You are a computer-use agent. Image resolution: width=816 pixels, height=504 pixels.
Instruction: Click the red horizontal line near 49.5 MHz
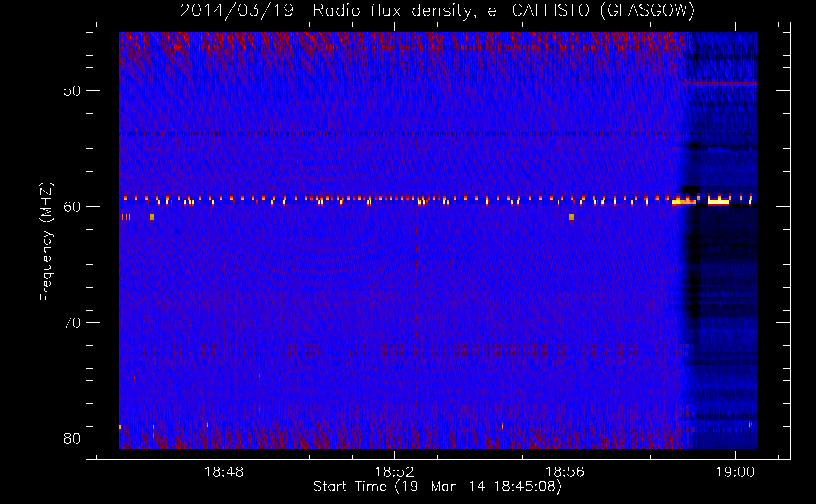coord(719,84)
